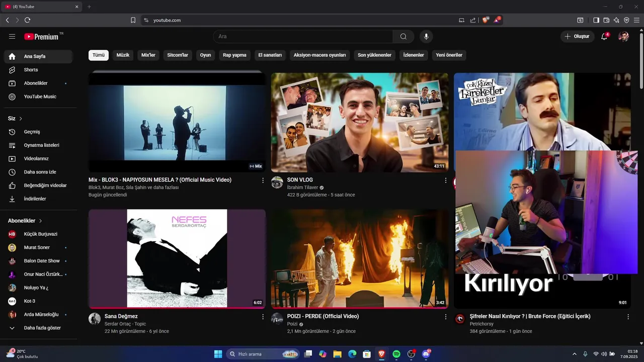
Task: Select the Yeni öneriler filter chip
Action: tap(449, 55)
